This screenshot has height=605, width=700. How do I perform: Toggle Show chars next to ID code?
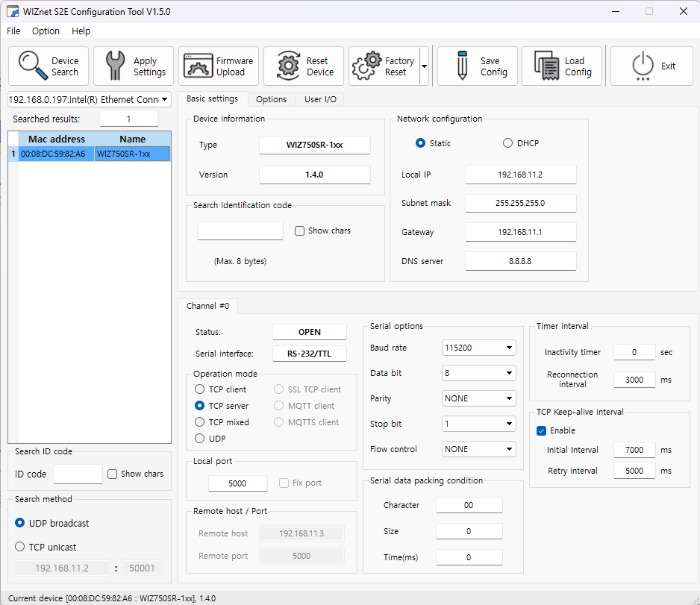click(113, 474)
